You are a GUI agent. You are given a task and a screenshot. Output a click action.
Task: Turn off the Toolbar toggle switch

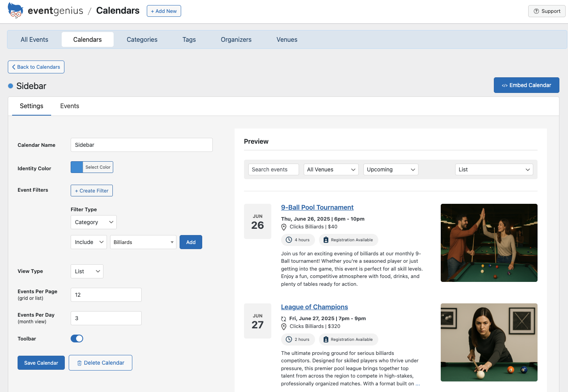click(x=77, y=339)
